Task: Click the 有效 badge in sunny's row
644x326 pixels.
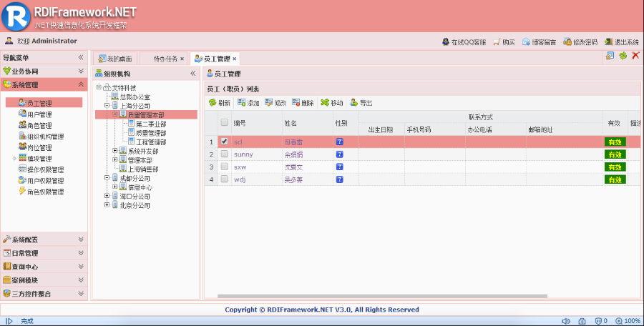Action: pyautogui.click(x=615, y=154)
